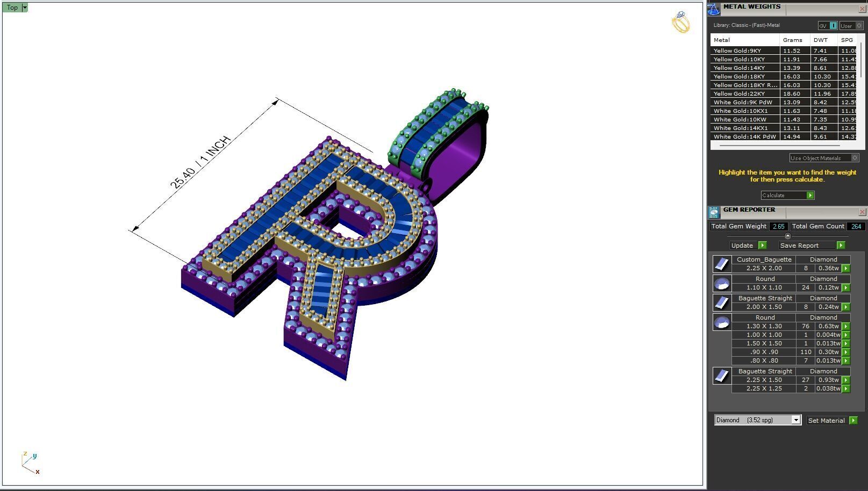The height and width of the screenshot is (491, 868).
Task: Select the White Gold:14KX1 row
Action: coord(784,128)
